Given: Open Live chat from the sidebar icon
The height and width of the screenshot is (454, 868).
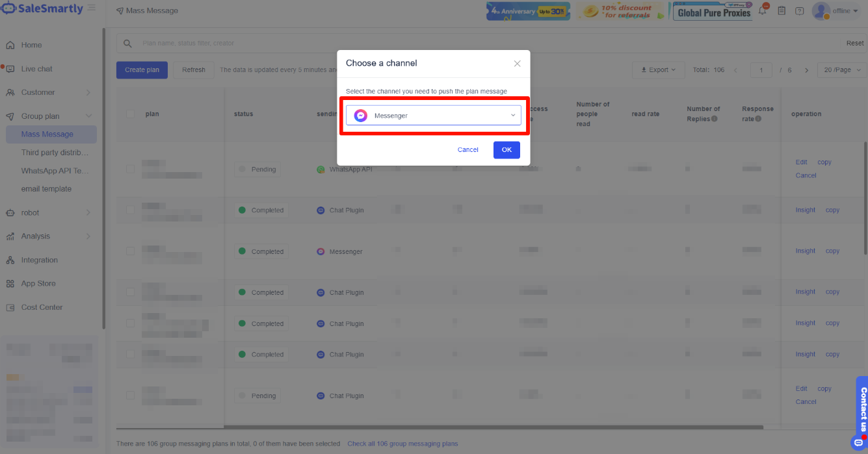Looking at the screenshot, I should point(10,69).
